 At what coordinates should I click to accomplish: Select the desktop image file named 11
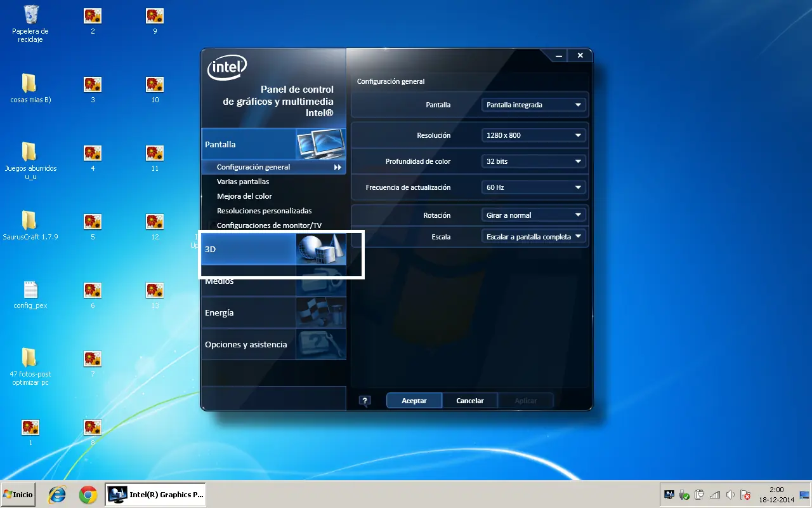[155, 157]
